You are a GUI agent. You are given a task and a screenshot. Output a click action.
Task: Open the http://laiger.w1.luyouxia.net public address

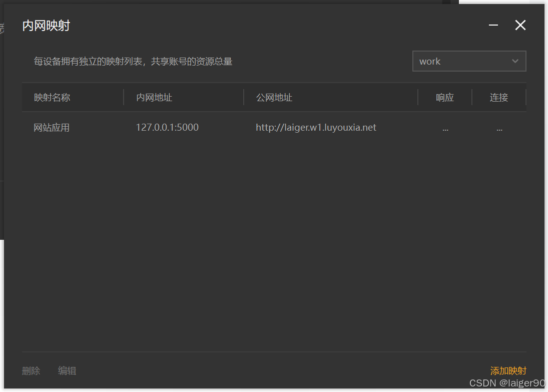pos(316,127)
